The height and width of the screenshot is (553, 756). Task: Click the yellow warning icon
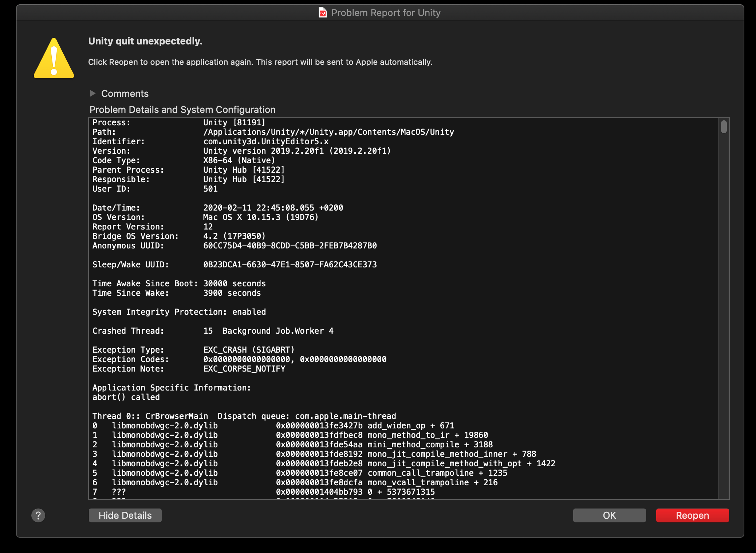[x=54, y=58]
